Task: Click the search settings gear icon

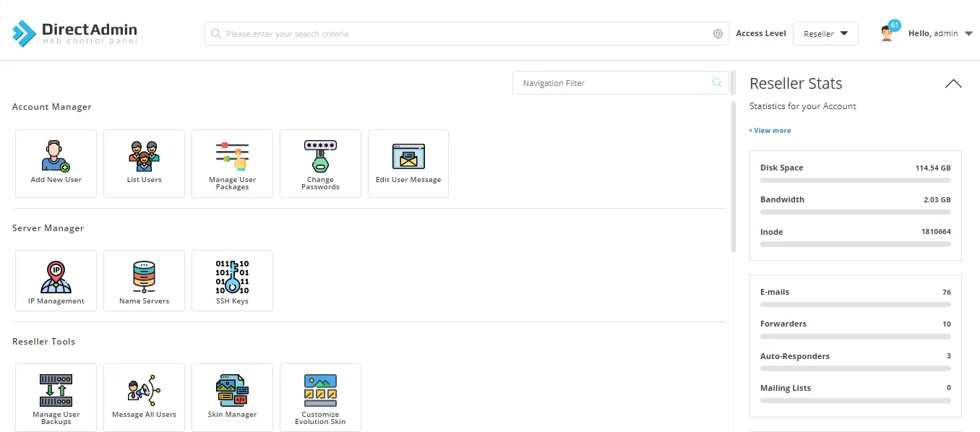Action: [718, 34]
